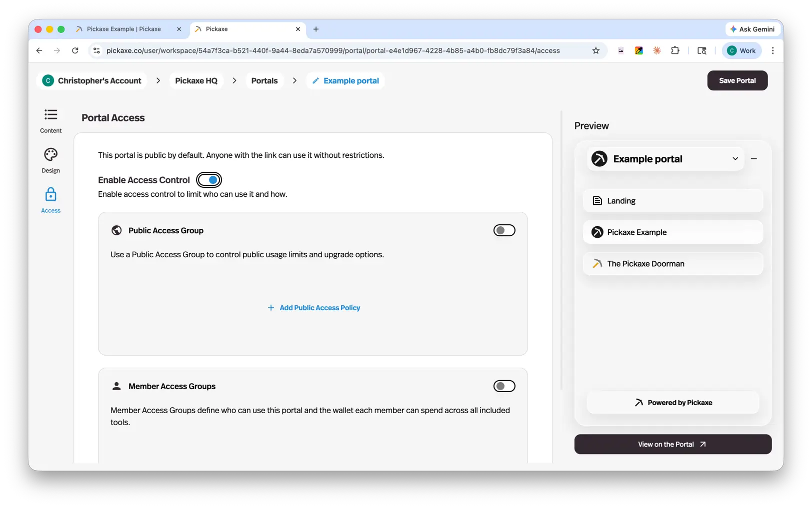The width and height of the screenshot is (812, 508).
Task: Open the Design palette section
Action: [x=50, y=161]
